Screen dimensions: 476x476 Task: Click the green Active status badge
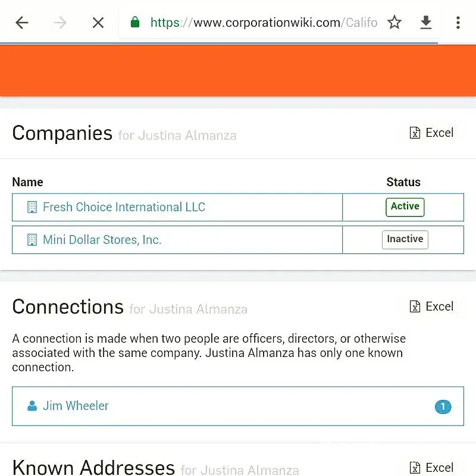405,206
